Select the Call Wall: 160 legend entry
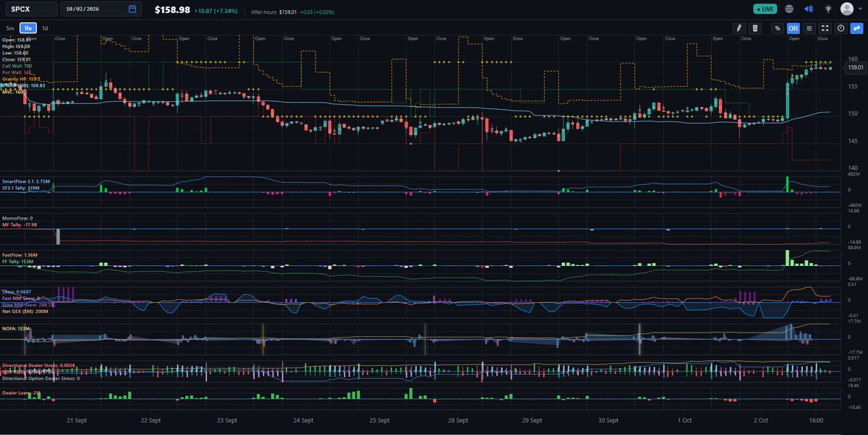This screenshot has width=868, height=435. 17,66
